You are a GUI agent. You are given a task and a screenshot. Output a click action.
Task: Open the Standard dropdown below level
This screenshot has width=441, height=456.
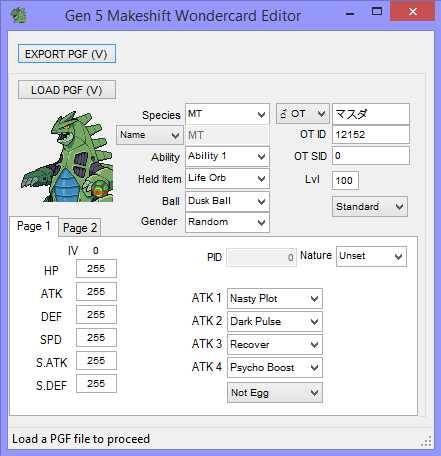(x=370, y=207)
